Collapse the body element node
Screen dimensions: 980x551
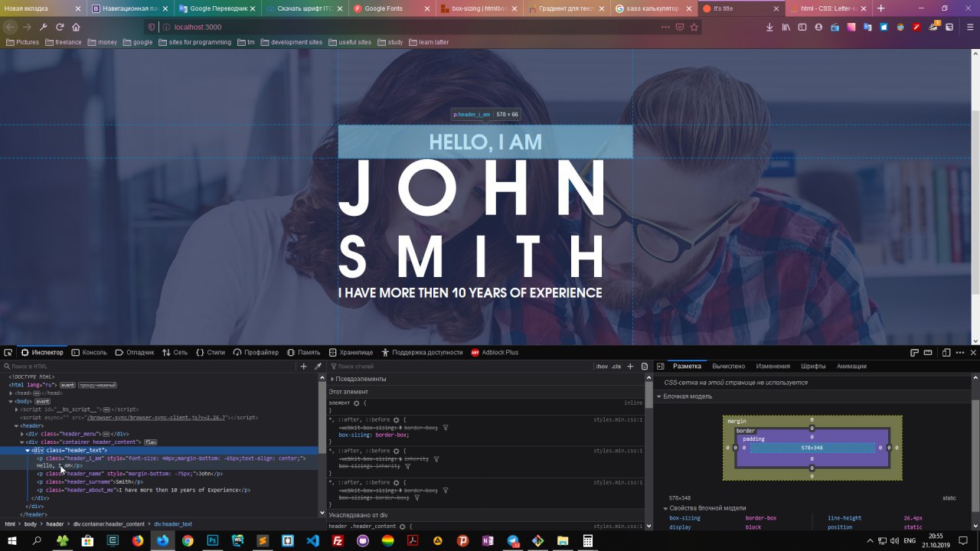[x=11, y=401]
